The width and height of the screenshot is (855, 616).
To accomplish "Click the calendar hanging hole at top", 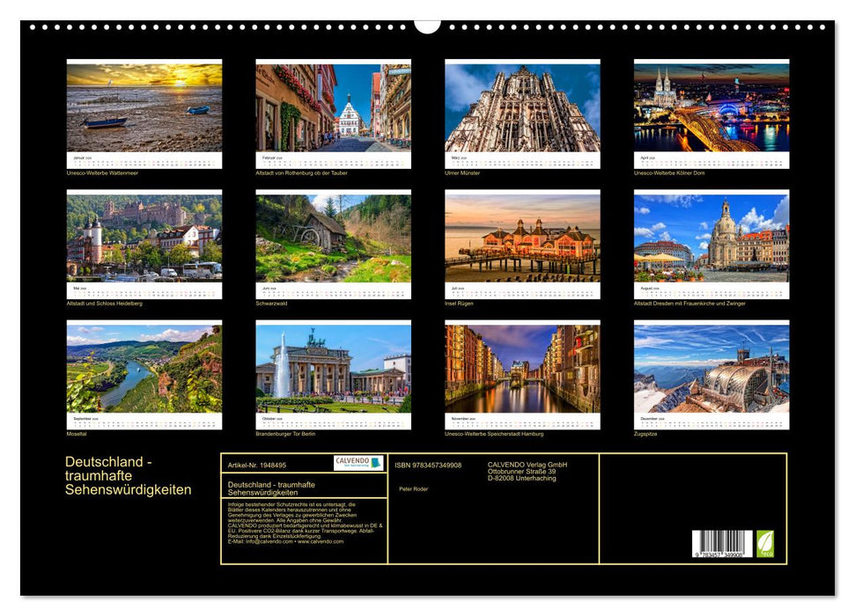I will coord(427,26).
